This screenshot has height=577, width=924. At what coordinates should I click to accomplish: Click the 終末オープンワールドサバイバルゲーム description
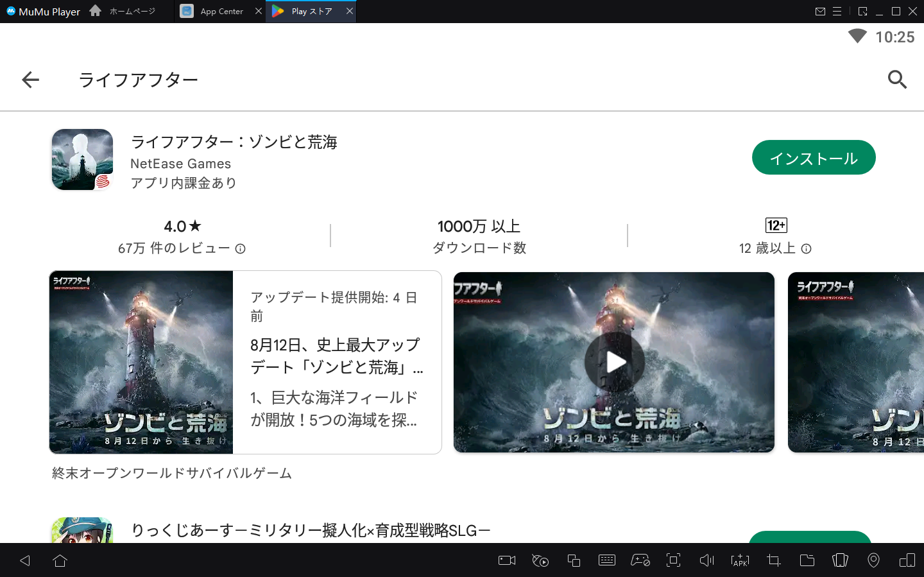[x=172, y=473]
